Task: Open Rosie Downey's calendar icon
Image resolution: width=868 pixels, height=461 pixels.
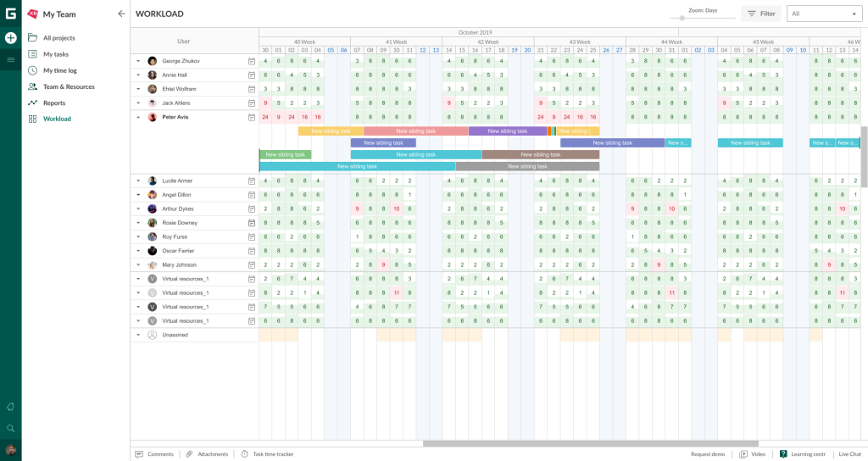Action: point(251,223)
